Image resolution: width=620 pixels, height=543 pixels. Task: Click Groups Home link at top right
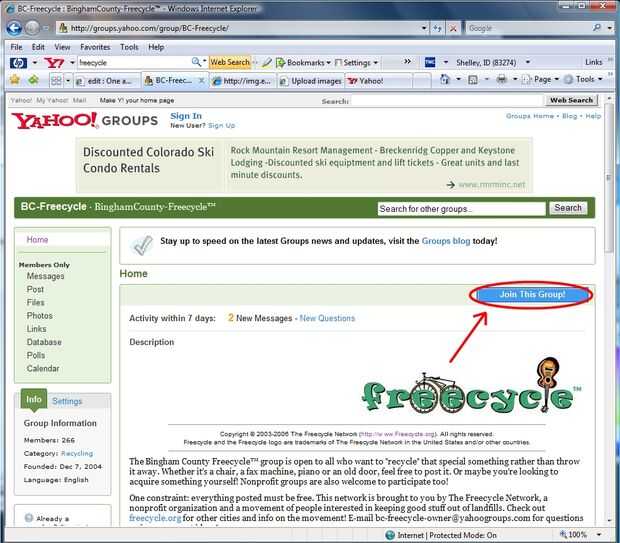point(530,116)
